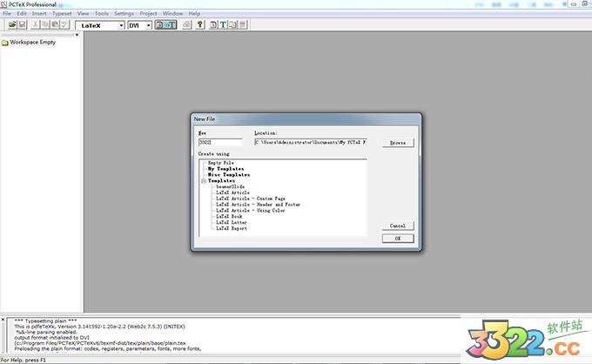The width and height of the screenshot is (592, 364).
Task: Open the DVI output dropdown
Action: 149,25
